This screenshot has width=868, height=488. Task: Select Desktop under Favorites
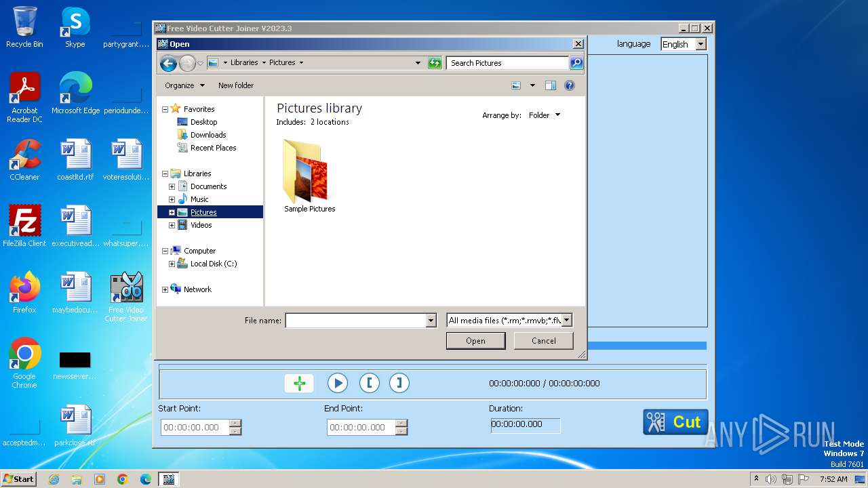click(203, 122)
